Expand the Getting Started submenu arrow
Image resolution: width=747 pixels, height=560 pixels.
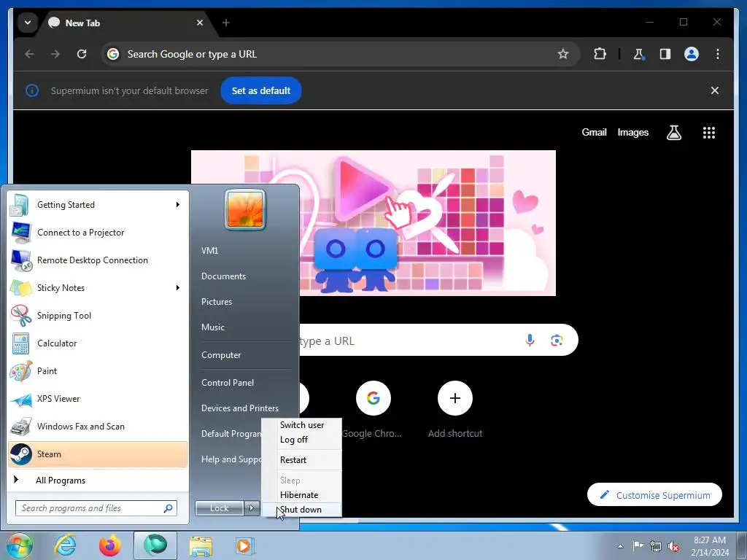coord(178,205)
